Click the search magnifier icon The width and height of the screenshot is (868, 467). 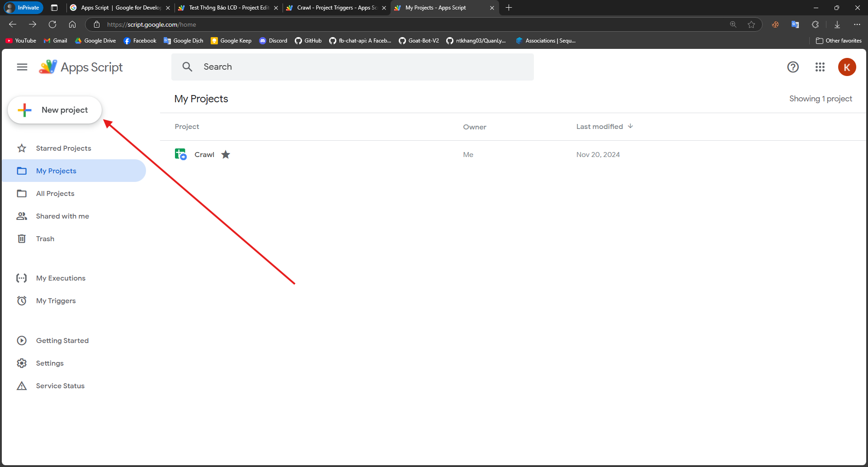pos(187,67)
